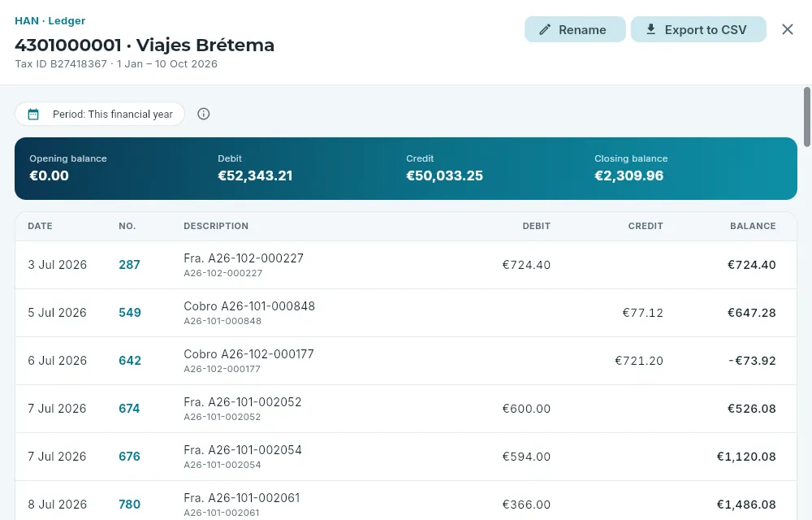The height and width of the screenshot is (520, 812).
Task: Click the download icon on Export to CSV
Action: [x=651, y=29]
